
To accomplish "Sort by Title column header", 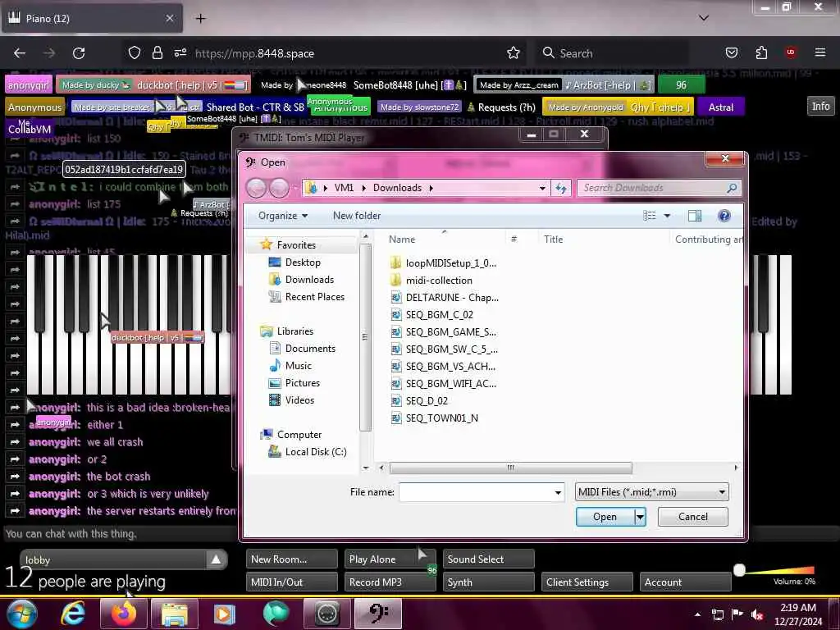I will point(554,240).
